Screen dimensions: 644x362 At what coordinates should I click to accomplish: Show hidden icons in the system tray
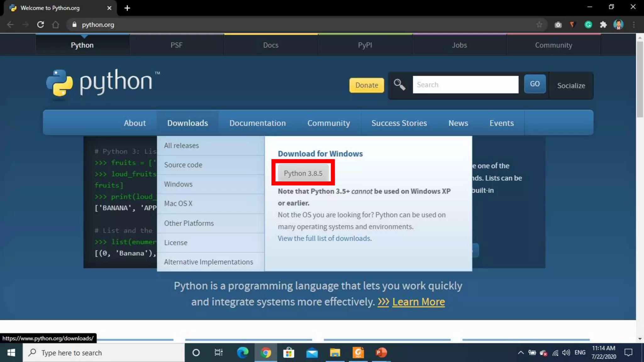click(521, 353)
